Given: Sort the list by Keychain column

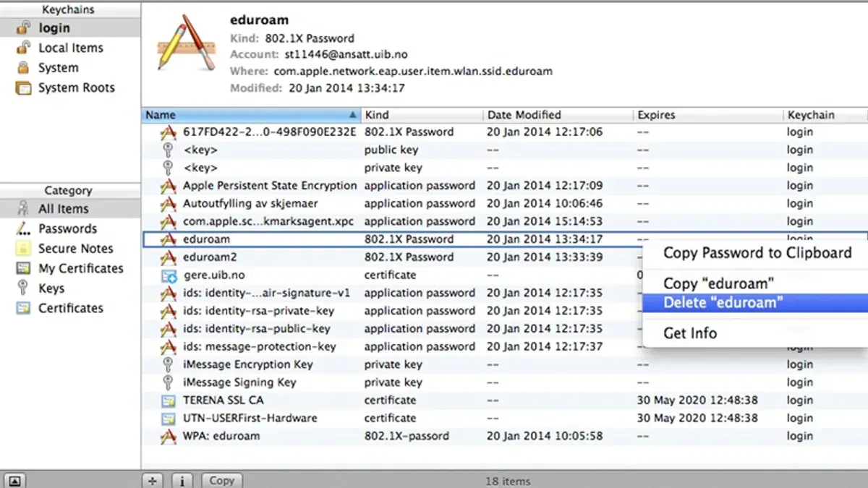Looking at the screenshot, I should (825, 115).
